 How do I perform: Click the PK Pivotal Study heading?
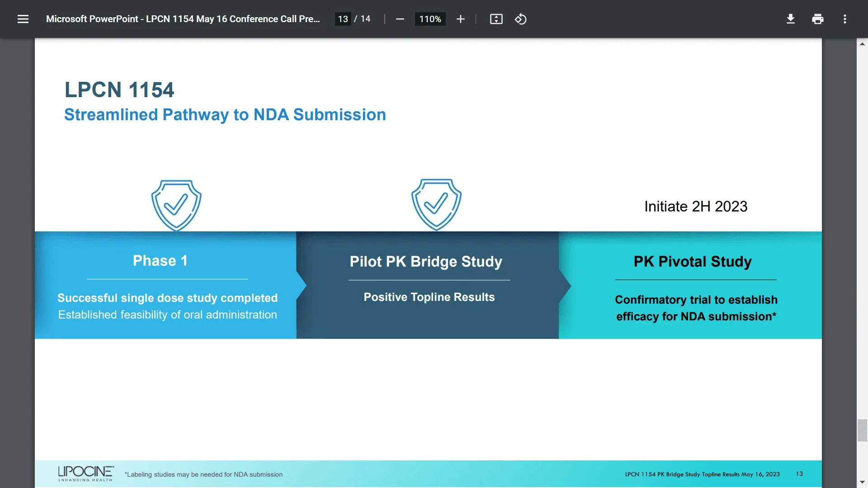click(693, 261)
